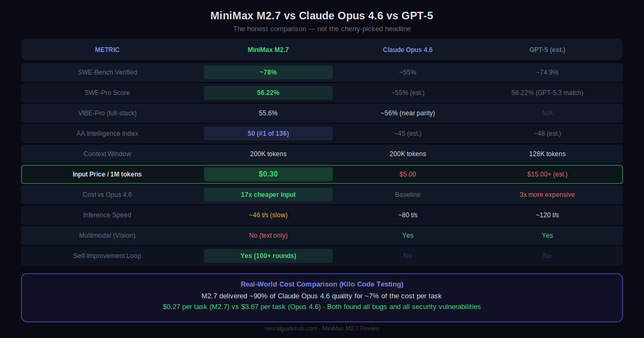The image size is (644, 338).
Task: Click the METRIC column header
Action: [107, 50]
